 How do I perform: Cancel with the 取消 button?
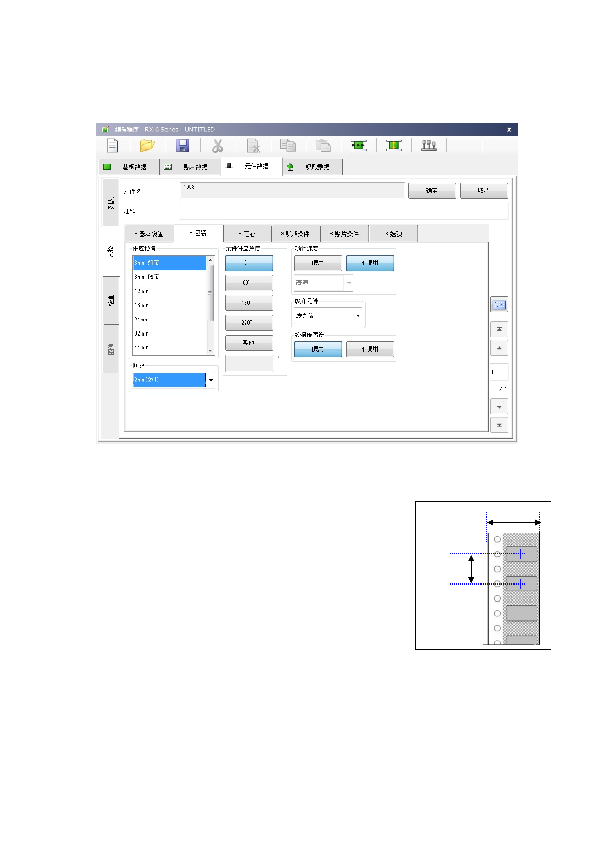(484, 191)
